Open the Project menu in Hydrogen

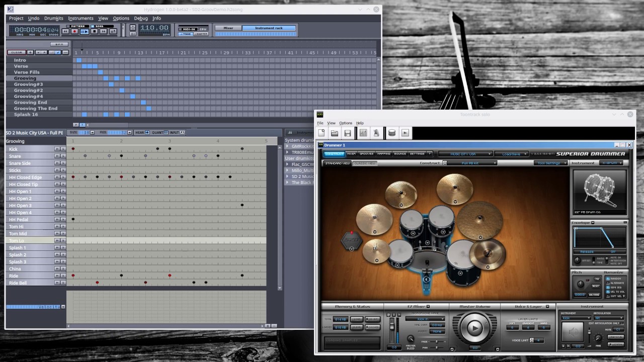click(x=16, y=18)
